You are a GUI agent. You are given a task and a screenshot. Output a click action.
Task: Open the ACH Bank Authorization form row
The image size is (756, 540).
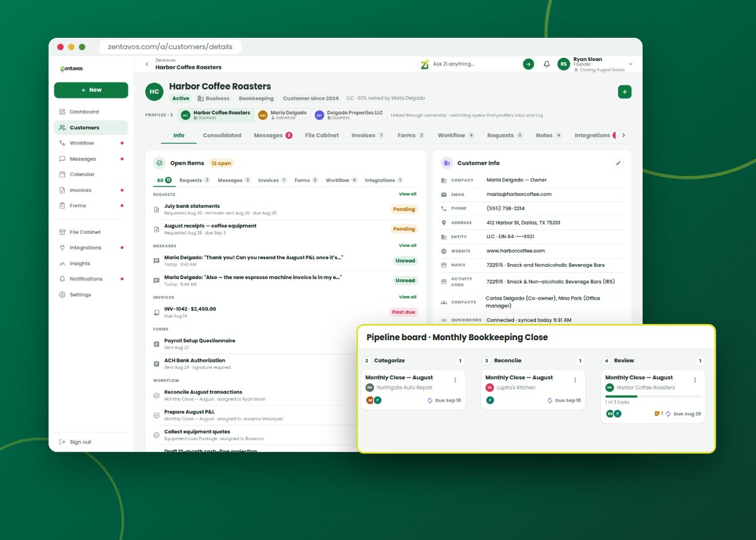(x=255, y=364)
